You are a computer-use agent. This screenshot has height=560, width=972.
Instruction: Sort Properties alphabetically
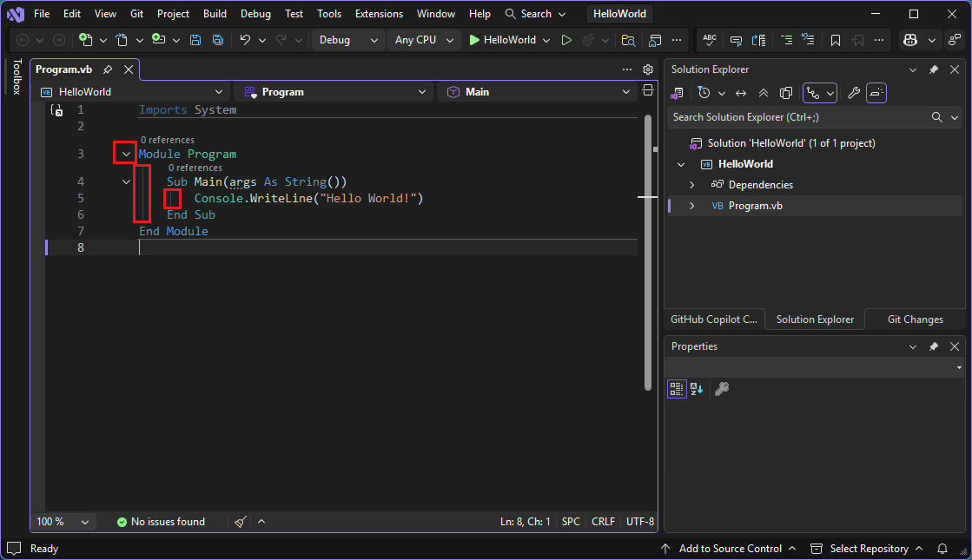click(x=696, y=389)
